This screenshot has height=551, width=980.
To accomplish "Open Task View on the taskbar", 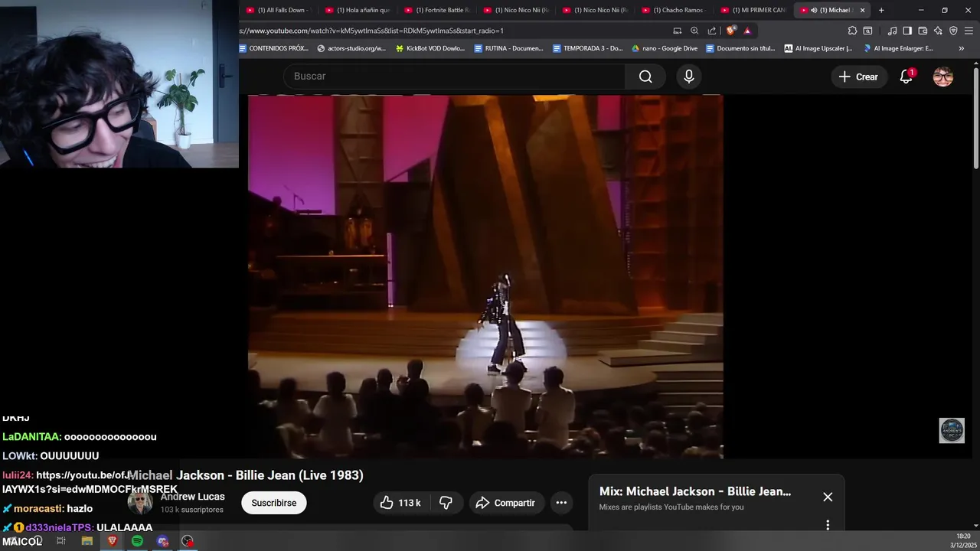I will [x=61, y=541].
